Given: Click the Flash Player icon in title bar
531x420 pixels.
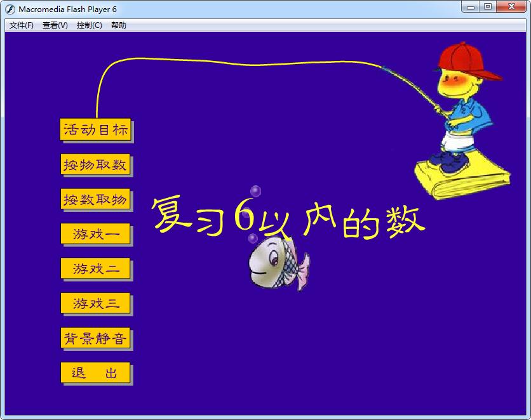Looking at the screenshot, I should click(10, 9).
